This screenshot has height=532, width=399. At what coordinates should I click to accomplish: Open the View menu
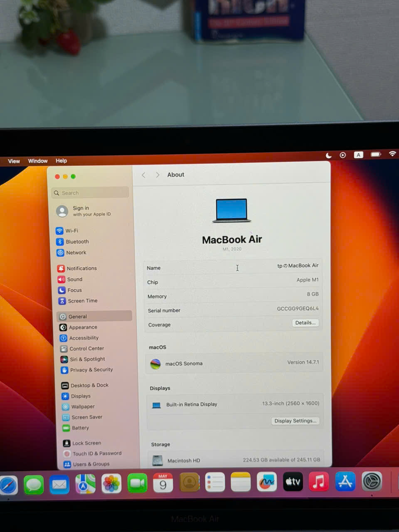point(14,161)
